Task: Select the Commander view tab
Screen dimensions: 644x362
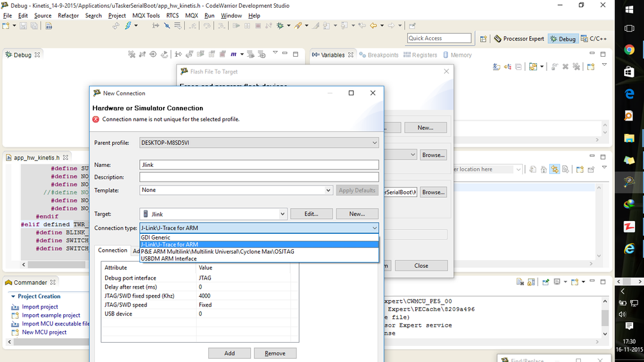Action: pyautogui.click(x=30, y=282)
